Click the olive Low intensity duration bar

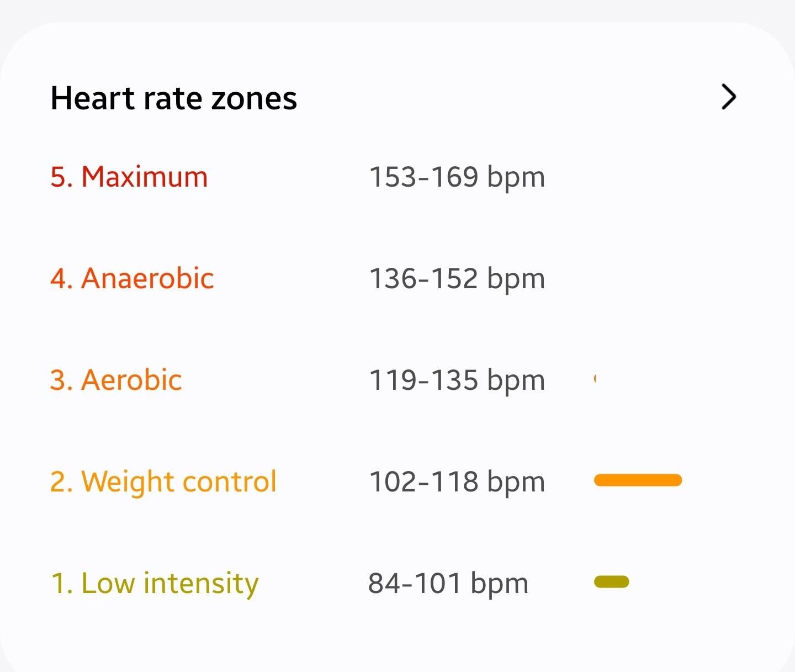[612, 581]
